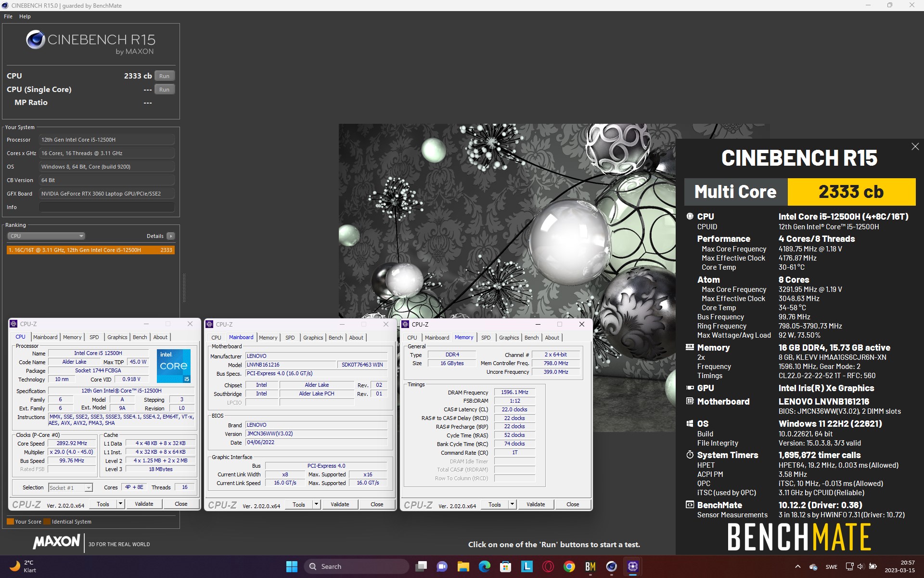Open the Opera browser taskbar icon
The width and height of the screenshot is (924, 578).
(548, 566)
